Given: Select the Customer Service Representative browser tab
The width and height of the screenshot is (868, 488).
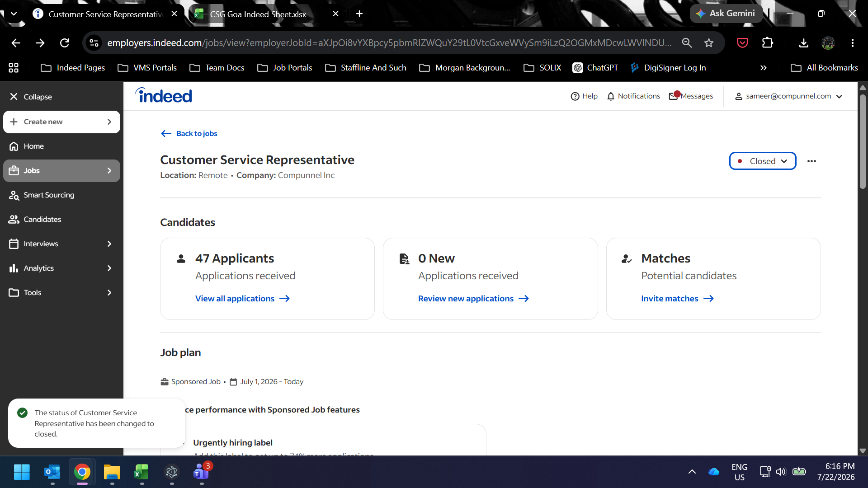Looking at the screenshot, I should 106,14.
